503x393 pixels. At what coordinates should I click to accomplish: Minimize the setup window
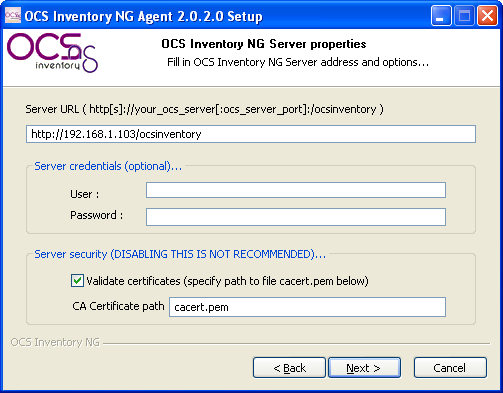[x=441, y=16]
